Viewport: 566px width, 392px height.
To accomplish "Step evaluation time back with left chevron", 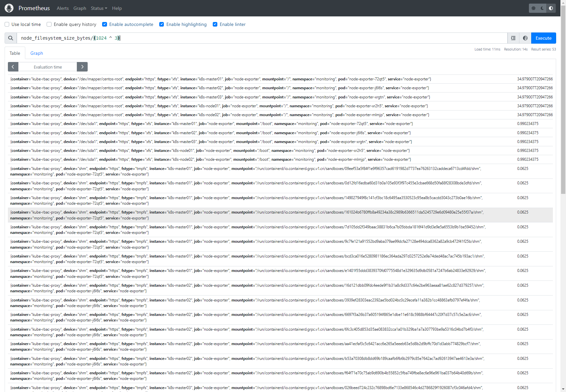I will tap(13, 67).
